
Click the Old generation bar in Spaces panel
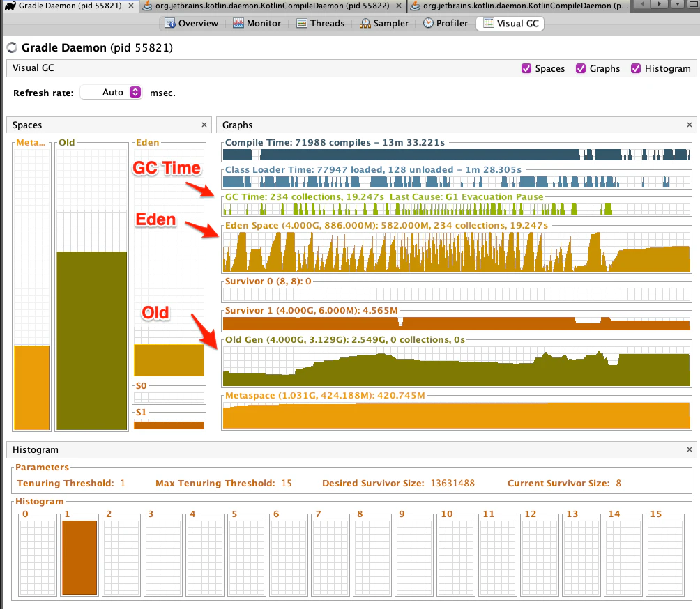click(92, 341)
